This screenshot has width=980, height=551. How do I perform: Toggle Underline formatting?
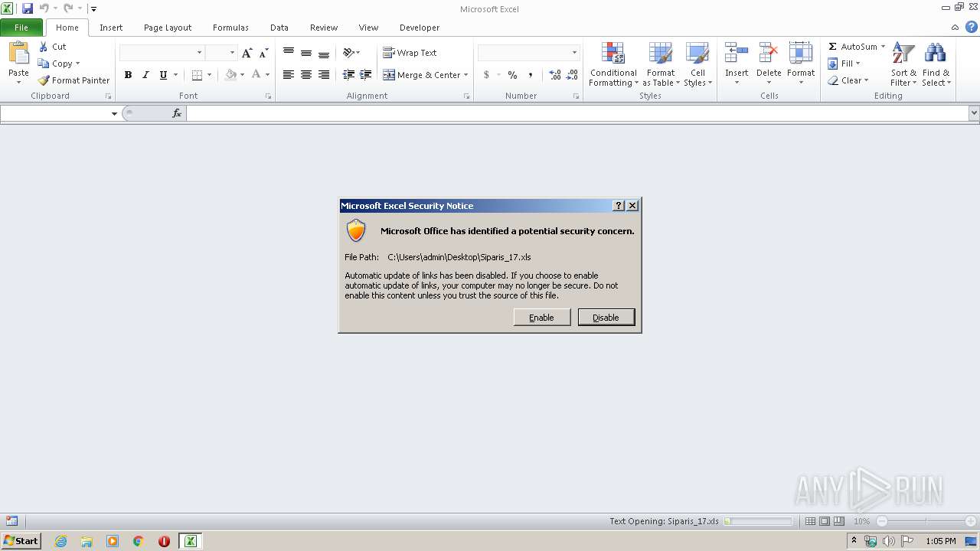[x=163, y=75]
